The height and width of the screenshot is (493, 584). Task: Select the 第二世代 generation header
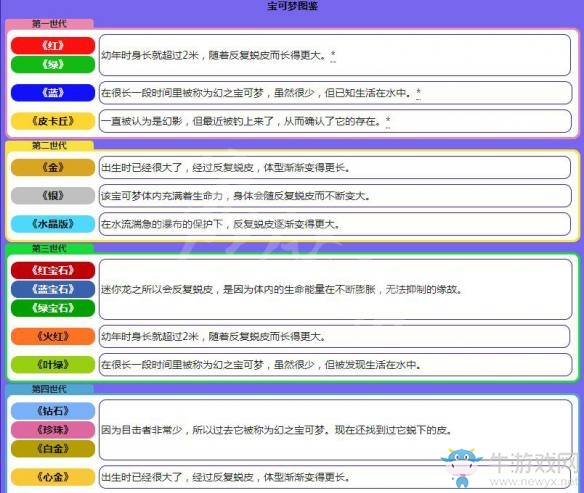click(49, 145)
